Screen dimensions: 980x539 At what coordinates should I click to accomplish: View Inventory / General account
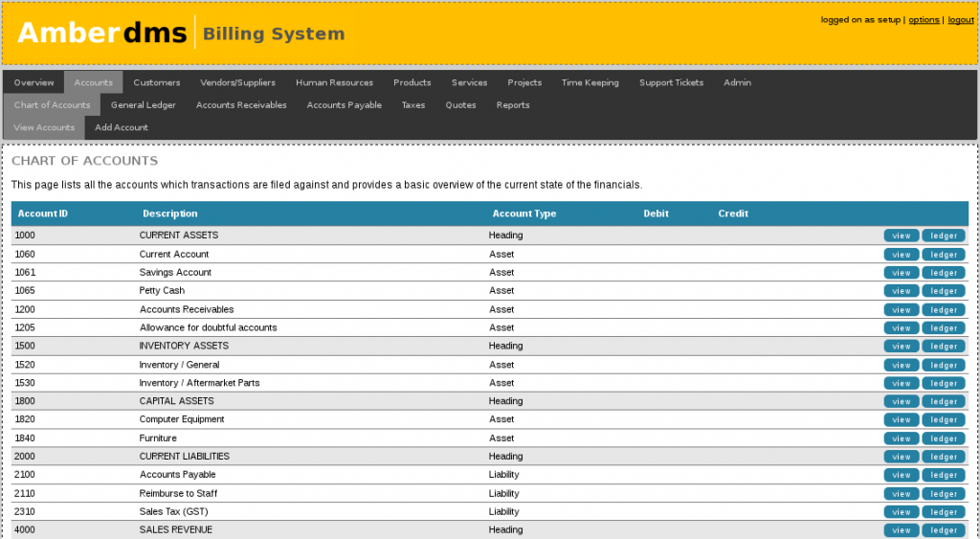click(x=902, y=365)
